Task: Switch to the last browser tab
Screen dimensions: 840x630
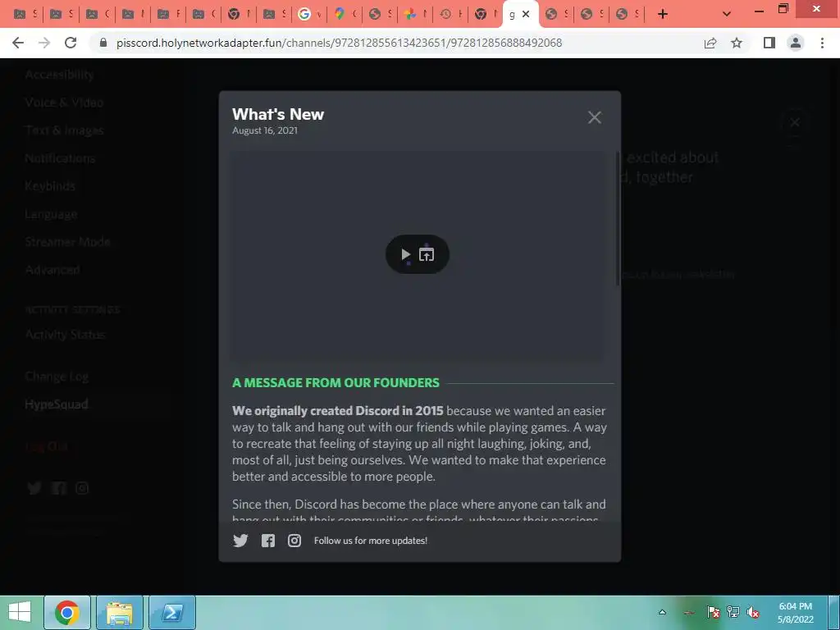Action: coord(627,14)
